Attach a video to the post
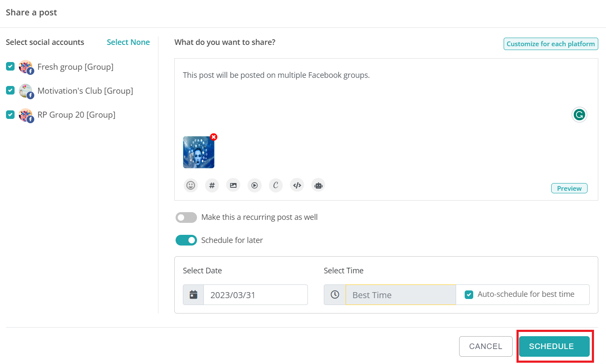This screenshot has width=606, height=364. point(254,185)
